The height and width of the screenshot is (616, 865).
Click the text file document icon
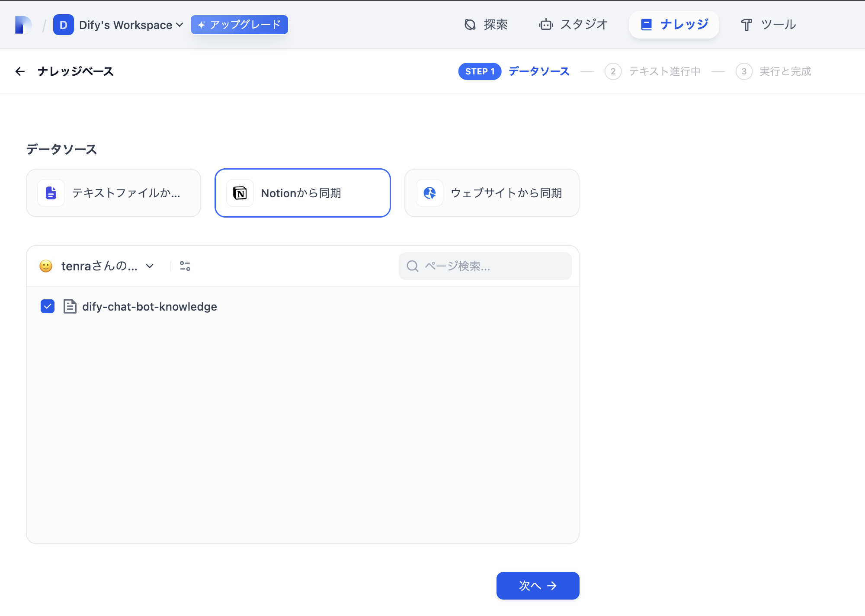51,193
